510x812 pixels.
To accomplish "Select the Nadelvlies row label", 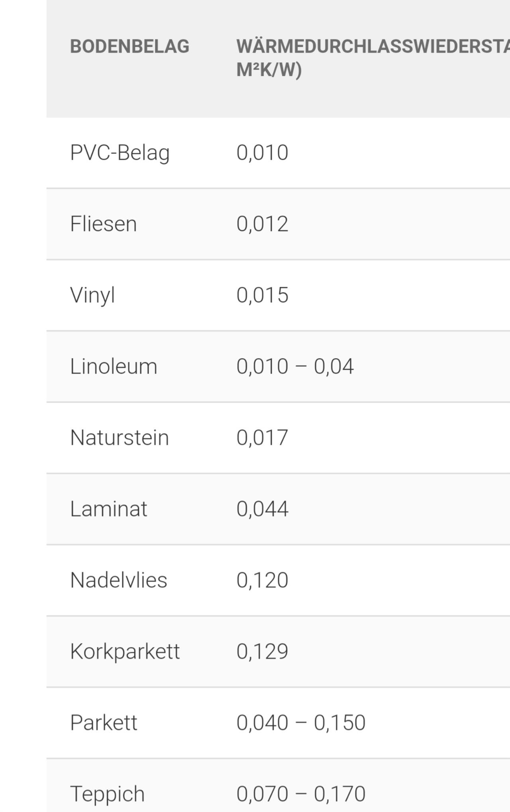I will point(119,580).
